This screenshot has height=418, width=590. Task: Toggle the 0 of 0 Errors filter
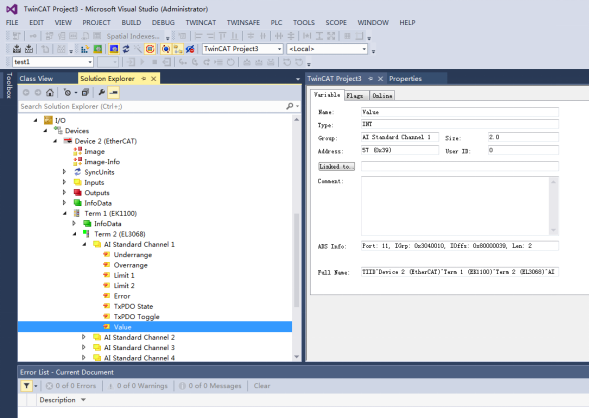pos(71,386)
